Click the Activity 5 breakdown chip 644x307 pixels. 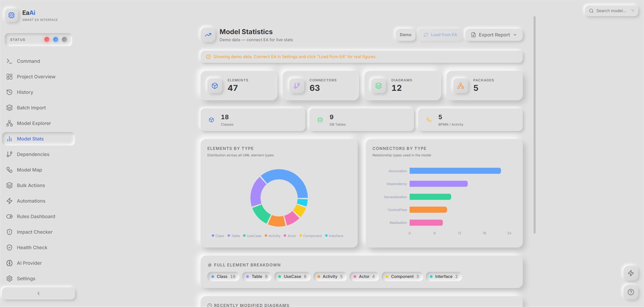point(330,277)
